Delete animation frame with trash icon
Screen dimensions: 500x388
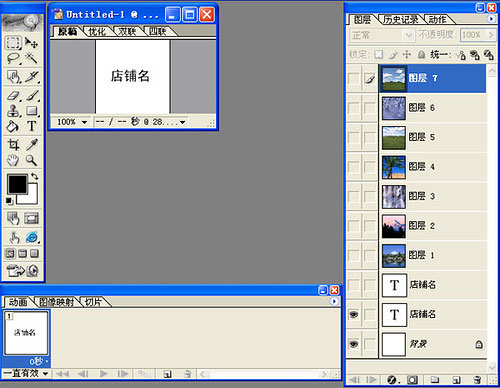187,374
